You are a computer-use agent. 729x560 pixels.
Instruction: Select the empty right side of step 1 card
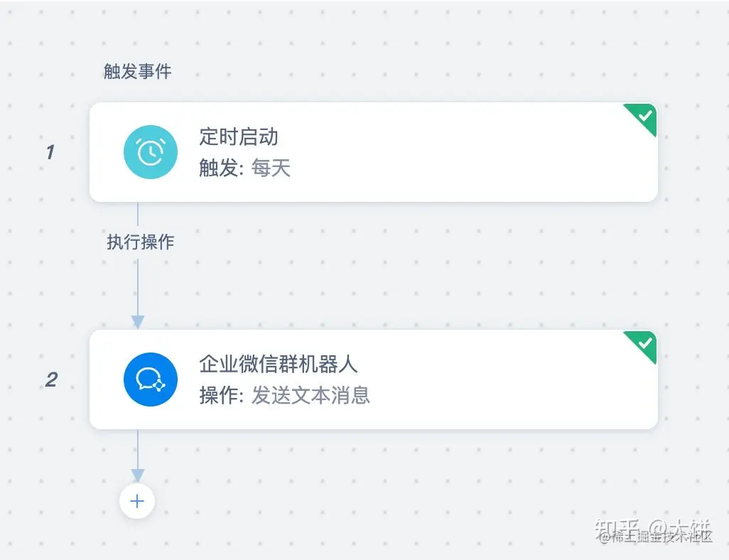497,153
